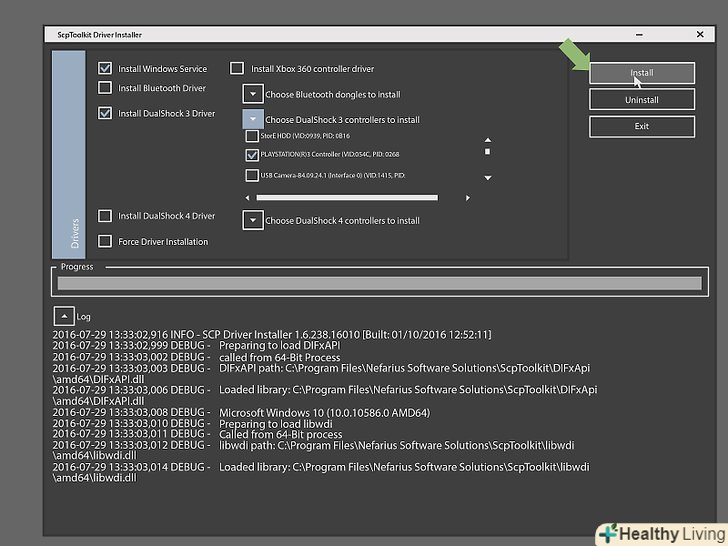Click the 'Progress' group label
The image size is (728, 546).
77,266
